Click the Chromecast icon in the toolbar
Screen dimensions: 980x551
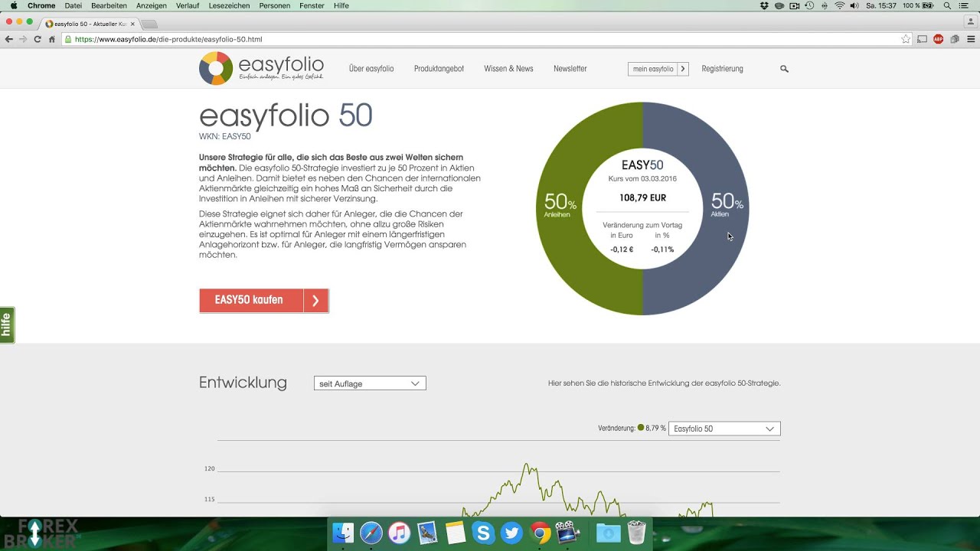coord(923,39)
